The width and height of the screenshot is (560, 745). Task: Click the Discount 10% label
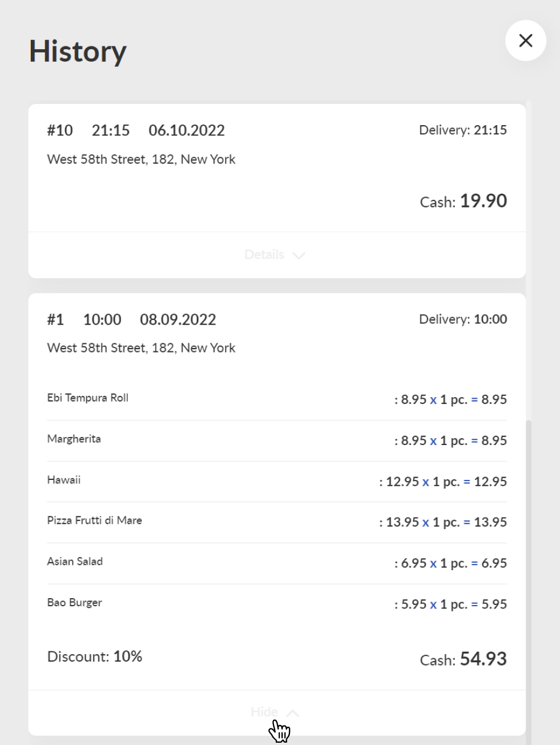[x=95, y=656]
